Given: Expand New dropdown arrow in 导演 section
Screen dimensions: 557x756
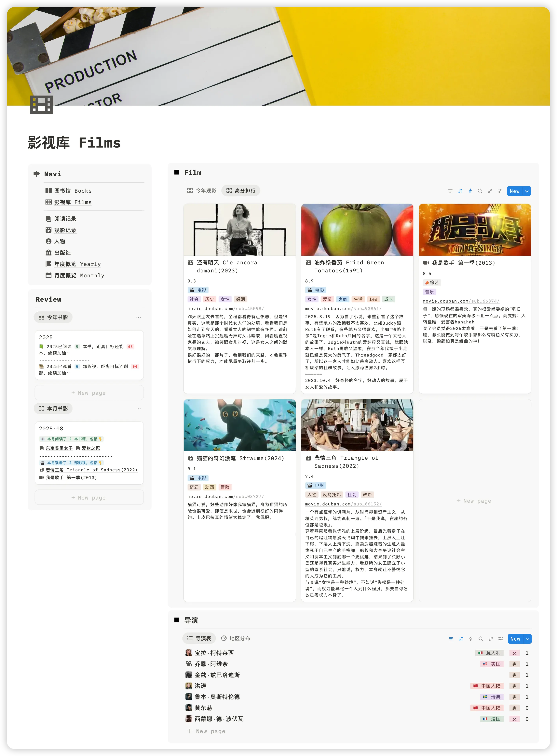Looking at the screenshot, I should coord(527,639).
